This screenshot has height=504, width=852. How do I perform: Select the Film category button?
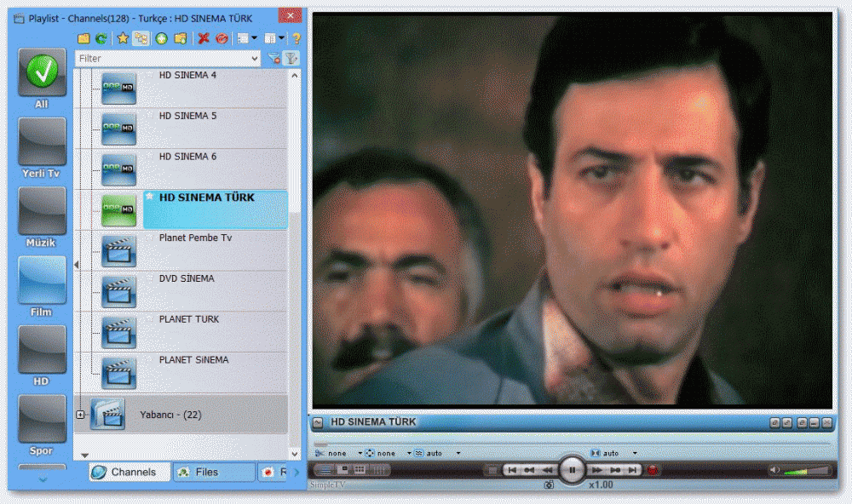tap(42, 287)
